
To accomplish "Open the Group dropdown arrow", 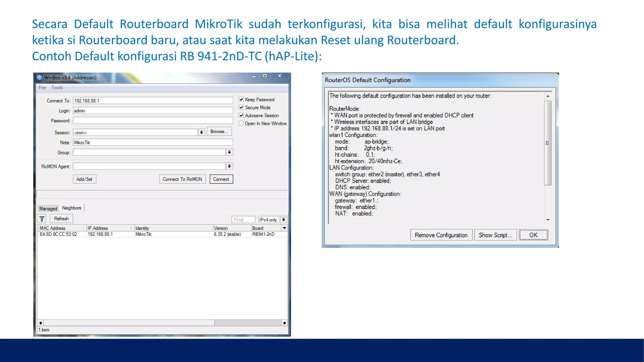I will click(x=230, y=152).
